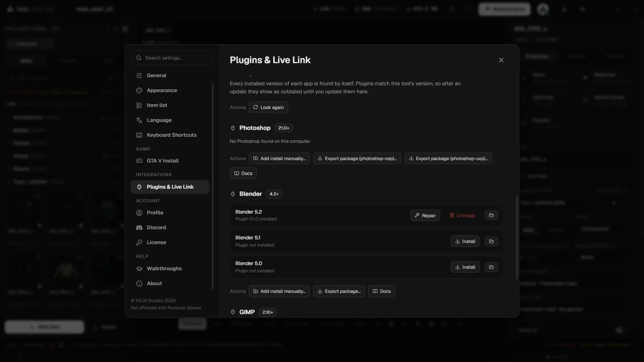Click Blender Export package button
This screenshot has height=362, width=644.
(x=339, y=291)
